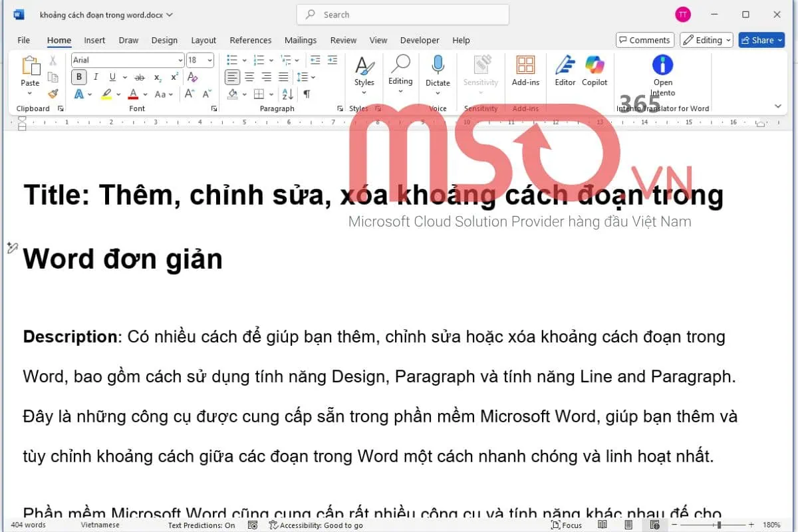
Task: Click the Format Painter brush icon
Action: (x=53, y=94)
